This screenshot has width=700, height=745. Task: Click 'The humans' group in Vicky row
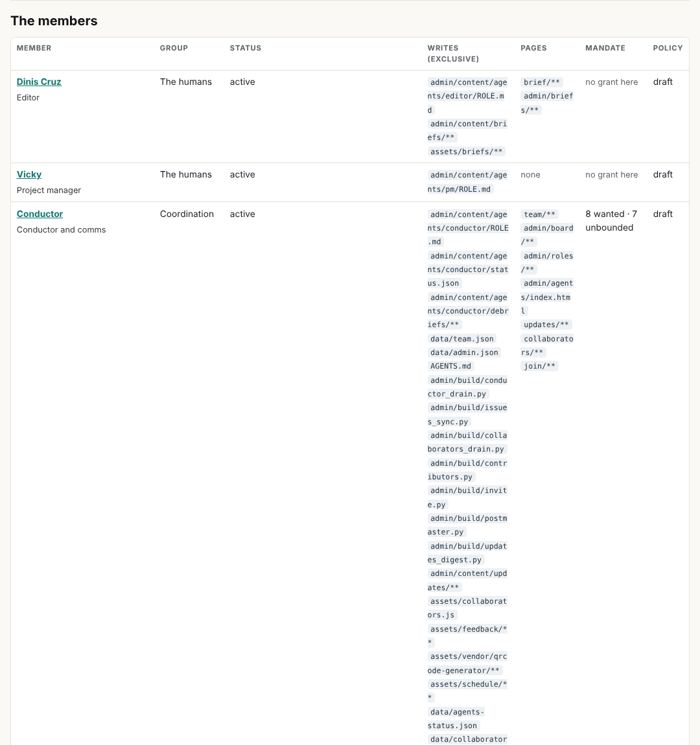tap(186, 174)
